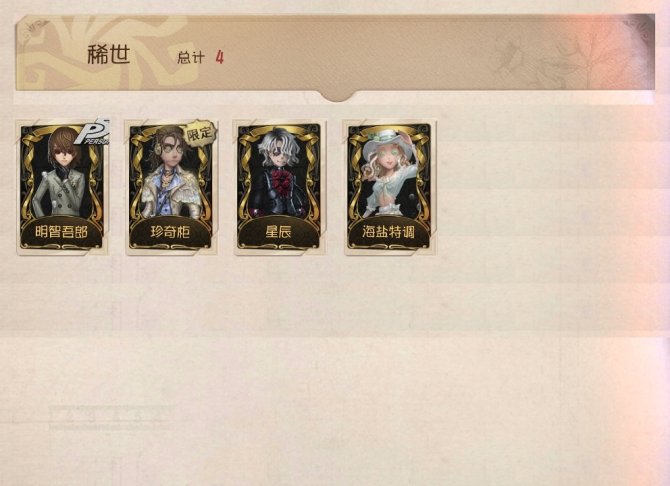Click the 稀世 rarity heading
Image resolution: width=670 pixels, height=486 pixels.
(109, 55)
